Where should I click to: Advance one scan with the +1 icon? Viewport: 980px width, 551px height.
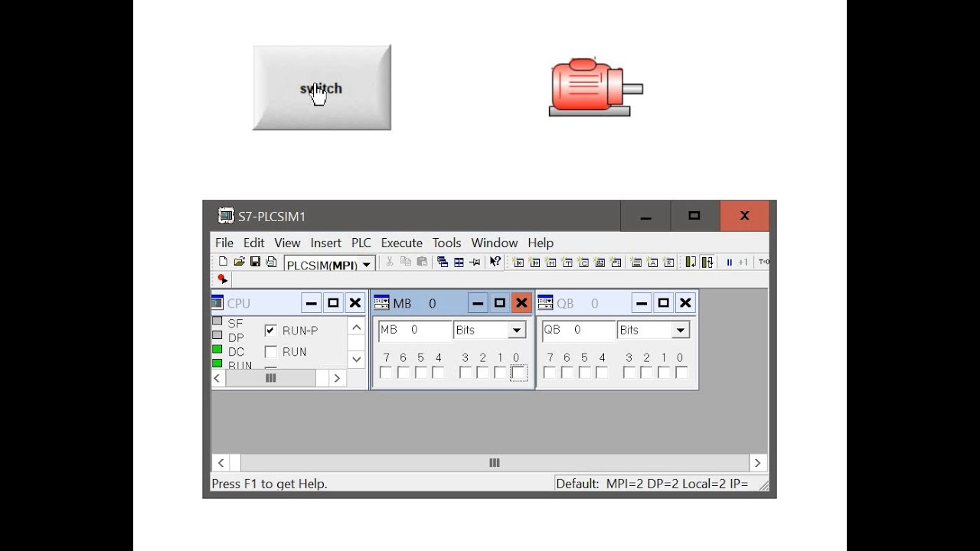(x=743, y=262)
